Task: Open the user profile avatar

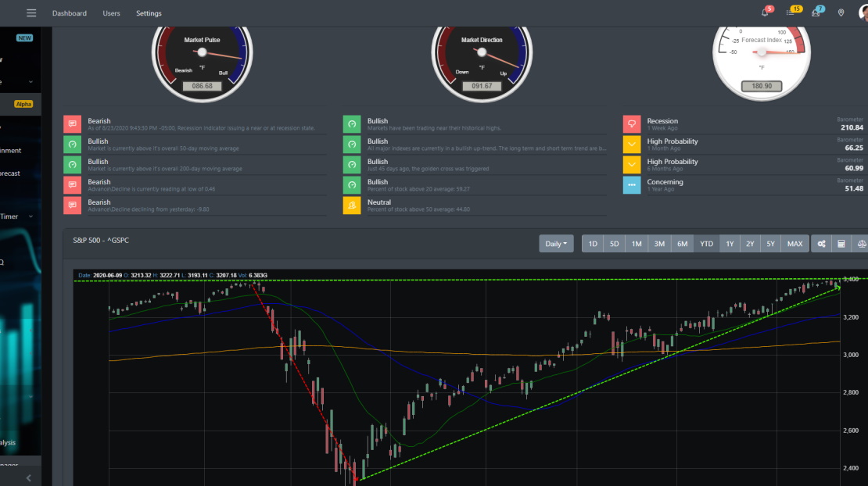Action: 863,13
